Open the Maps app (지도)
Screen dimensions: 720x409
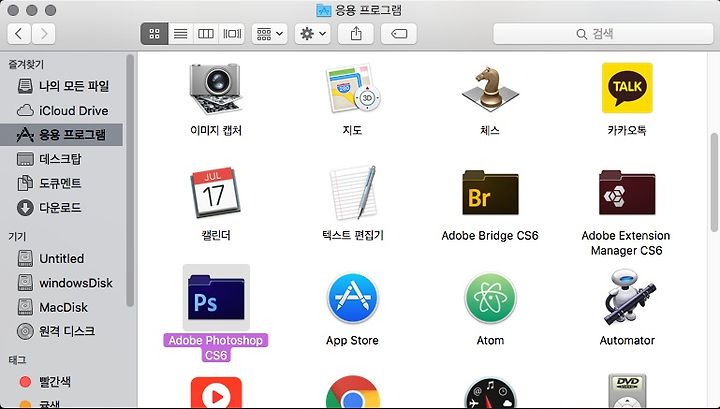tap(353, 88)
